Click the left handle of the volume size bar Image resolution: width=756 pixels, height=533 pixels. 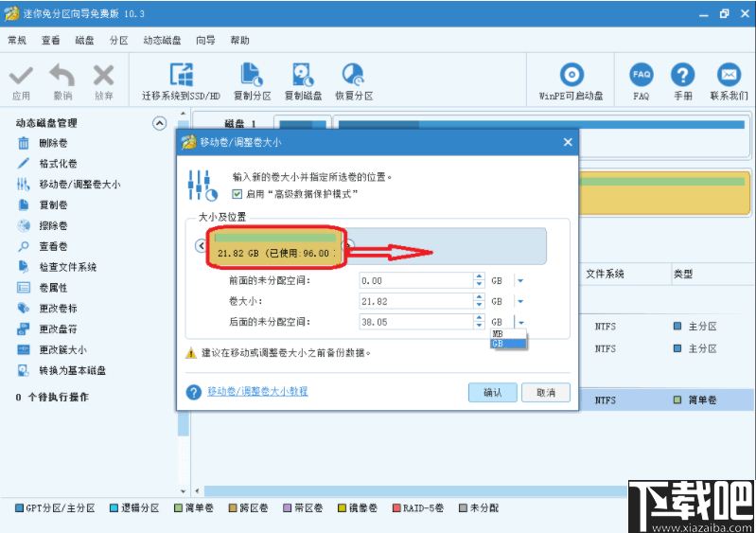[x=201, y=245]
